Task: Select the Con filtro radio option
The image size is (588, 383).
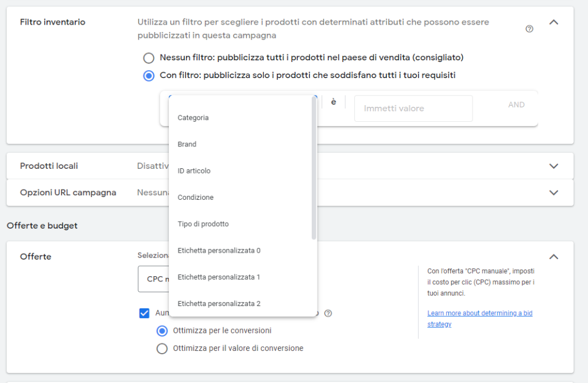Action: tap(149, 76)
